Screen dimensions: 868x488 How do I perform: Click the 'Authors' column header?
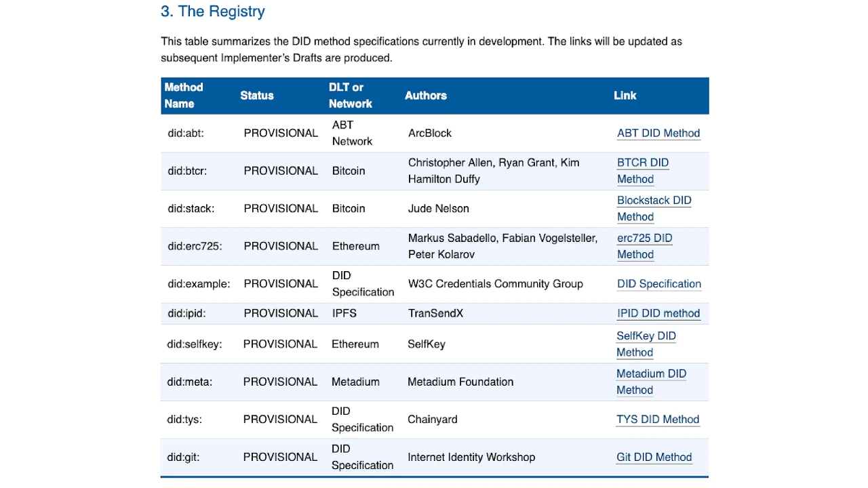point(426,96)
